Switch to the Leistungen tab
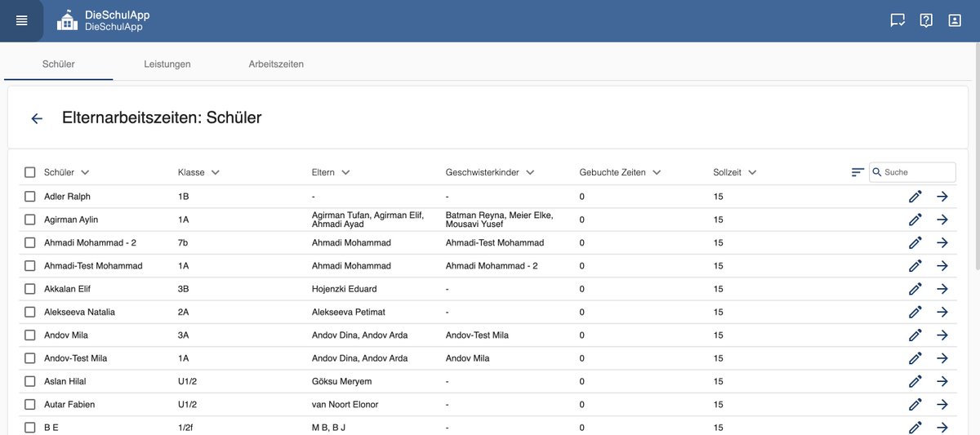 click(167, 64)
